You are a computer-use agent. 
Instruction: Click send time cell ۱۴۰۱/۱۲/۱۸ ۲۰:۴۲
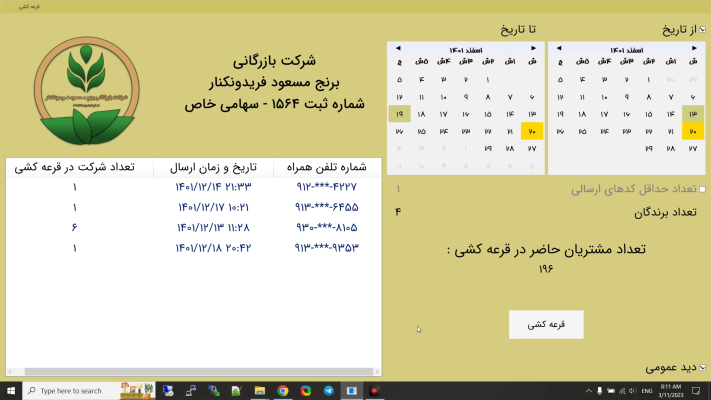pyautogui.click(x=213, y=248)
